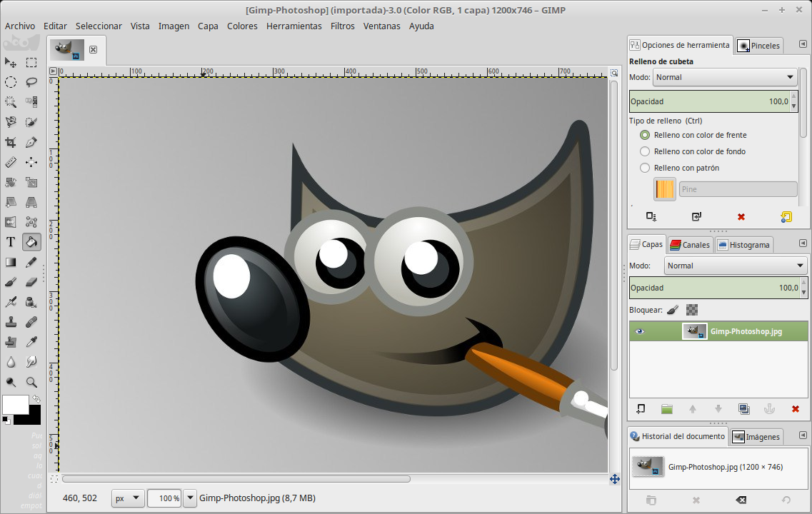The height and width of the screenshot is (514, 812).
Task: Pick the Fuzzy Select wand tool
Action: pos(11,102)
